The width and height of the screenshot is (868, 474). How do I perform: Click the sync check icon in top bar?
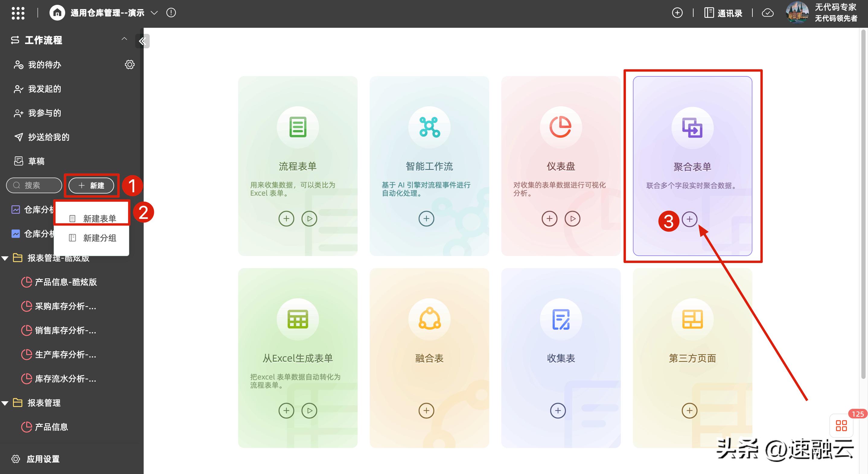(x=768, y=12)
